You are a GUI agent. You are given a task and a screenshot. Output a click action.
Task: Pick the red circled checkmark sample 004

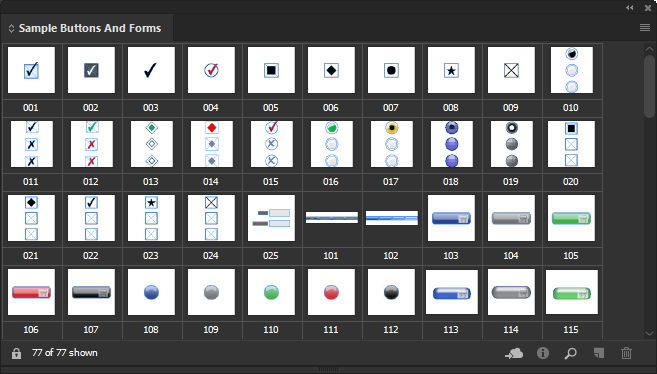[x=211, y=70]
